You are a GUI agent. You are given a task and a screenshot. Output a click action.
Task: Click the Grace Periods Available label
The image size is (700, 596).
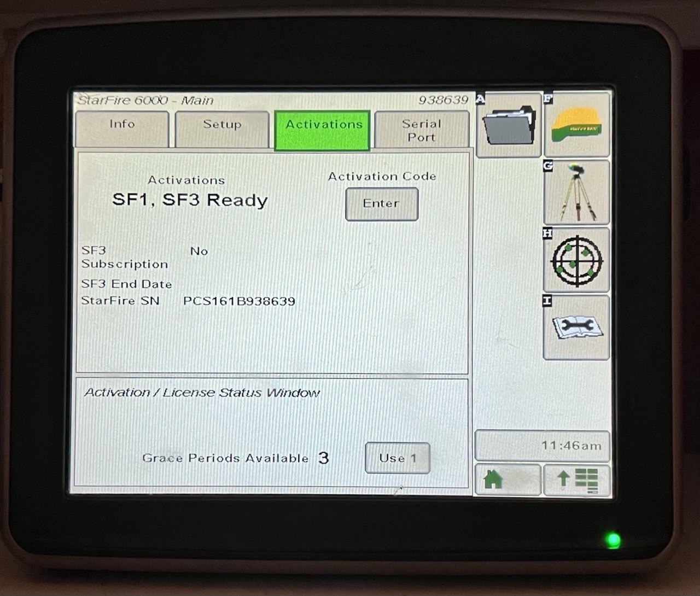pyautogui.click(x=225, y=458)
